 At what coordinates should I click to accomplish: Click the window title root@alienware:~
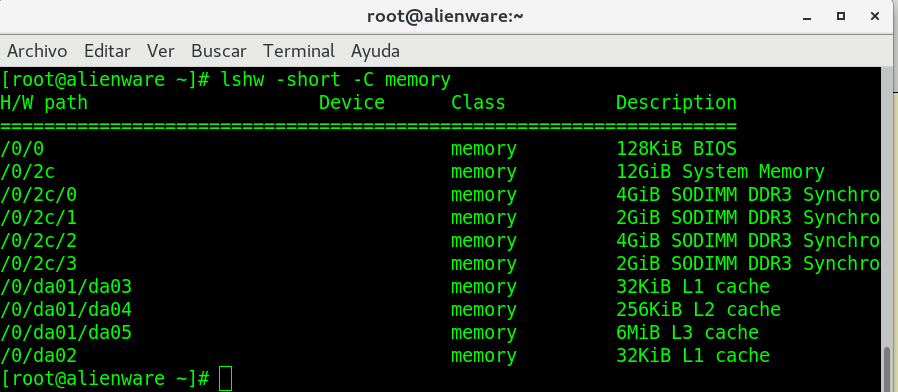(x=445, y=16)
